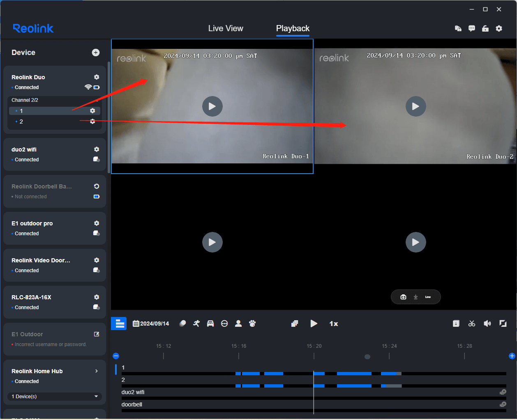
Task: Open settings gear for channel 1
Action: coord(92,111)
